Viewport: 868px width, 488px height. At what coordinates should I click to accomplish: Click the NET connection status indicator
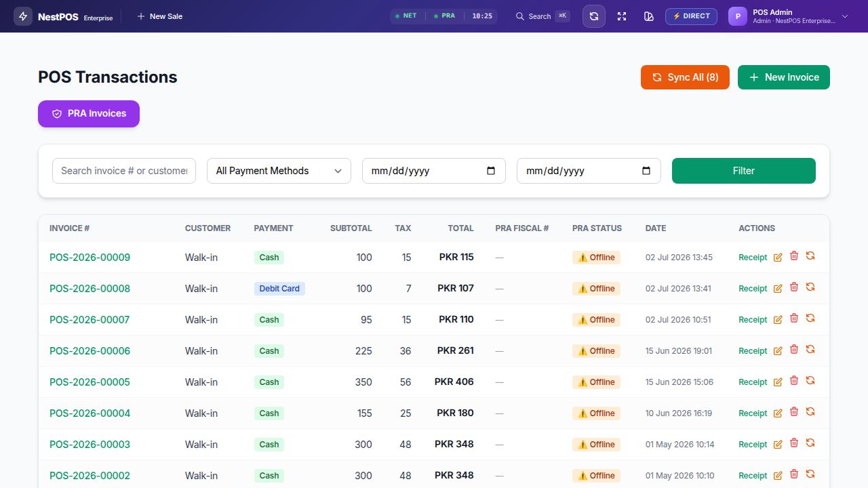click(406, 16)
